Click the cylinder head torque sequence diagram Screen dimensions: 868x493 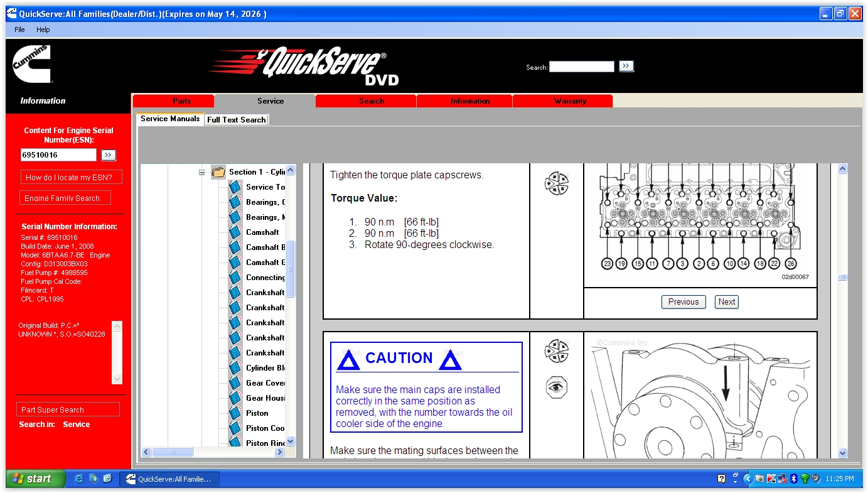point(700,224)
